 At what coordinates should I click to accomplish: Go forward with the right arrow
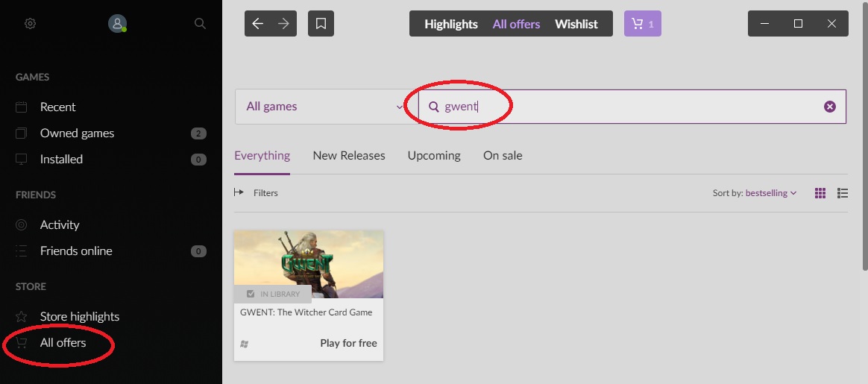click(283, 24)
